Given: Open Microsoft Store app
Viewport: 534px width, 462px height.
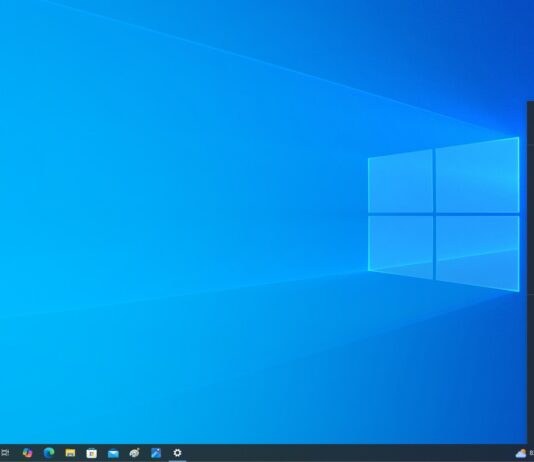Looking at the screenshot, I should pos(92,453).
